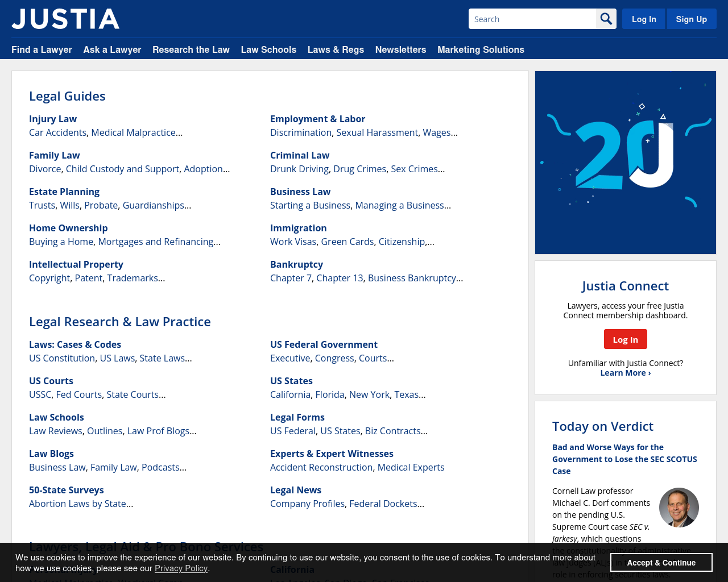Open Legal Forms heading
728x582 pixels.
pos(297,417)
